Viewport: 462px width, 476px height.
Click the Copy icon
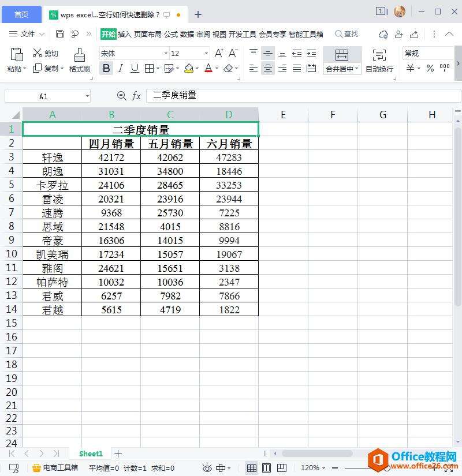pyautogui.click(x=37, y=68)
